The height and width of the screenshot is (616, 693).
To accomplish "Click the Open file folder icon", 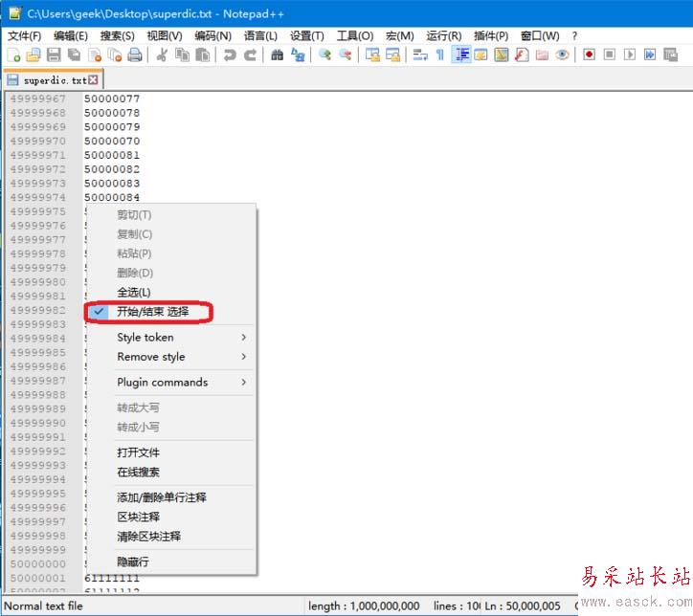I will (x=34, y=55).
